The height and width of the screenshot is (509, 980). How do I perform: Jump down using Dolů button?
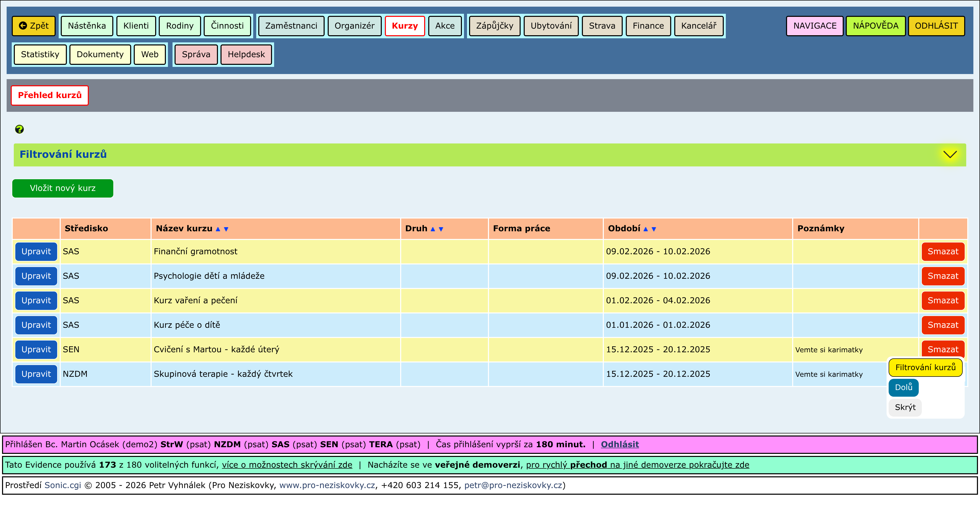(x=903, y=387)
